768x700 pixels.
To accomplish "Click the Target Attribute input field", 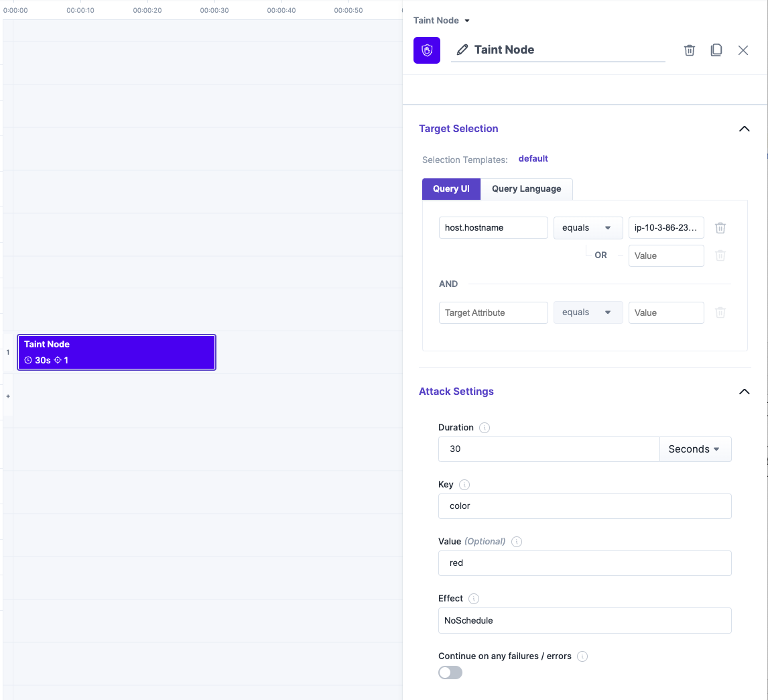I will click(x=493, y=312).
